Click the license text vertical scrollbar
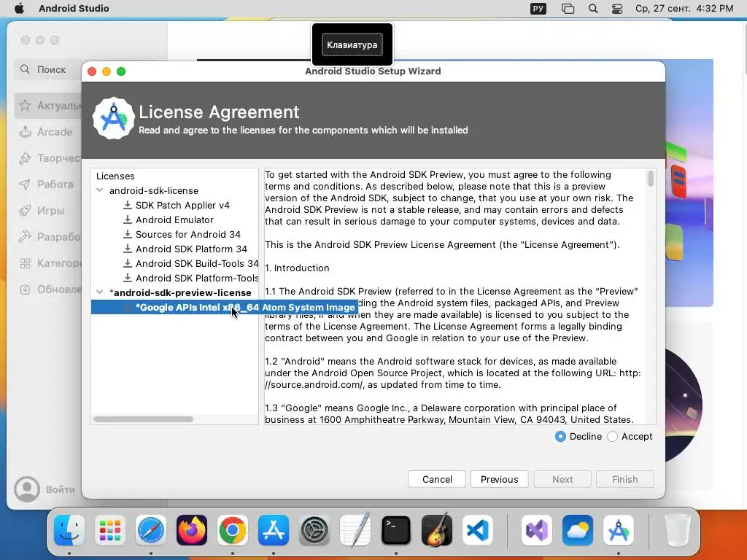 [x=650, y=179]
